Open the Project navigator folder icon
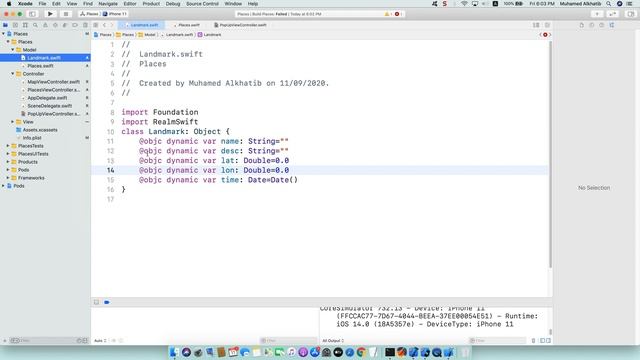Screen dimensions: 640x360 pyautogui.click(x=5, y=25)
